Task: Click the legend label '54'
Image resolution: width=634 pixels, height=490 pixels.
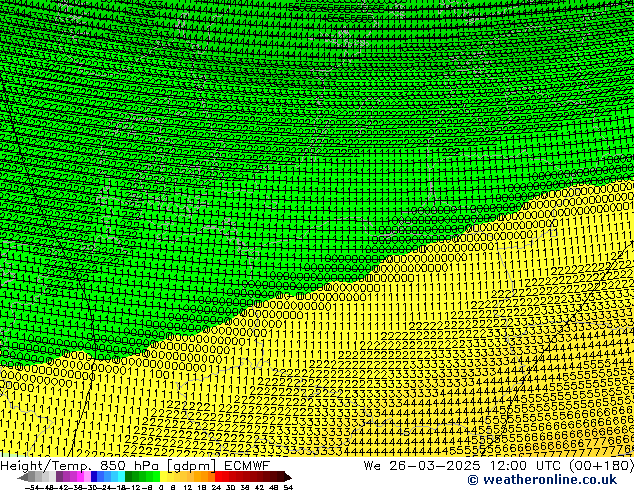Action: tap(288, 487)
